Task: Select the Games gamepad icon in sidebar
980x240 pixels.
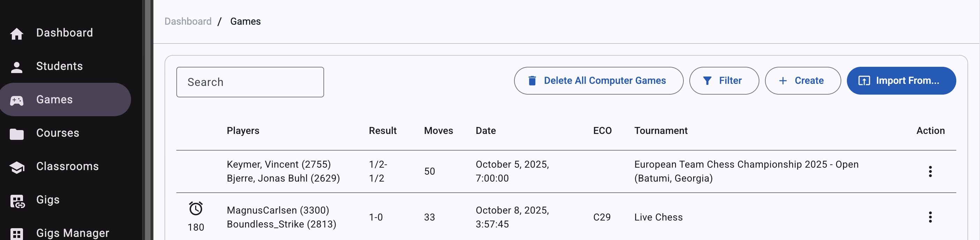Action: (16, 99)
